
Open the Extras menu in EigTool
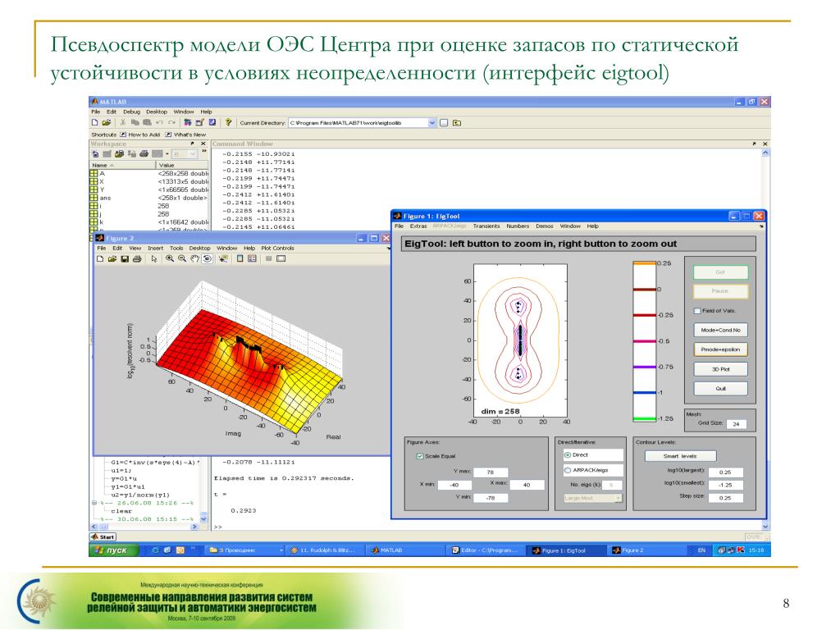pos(418,226)
